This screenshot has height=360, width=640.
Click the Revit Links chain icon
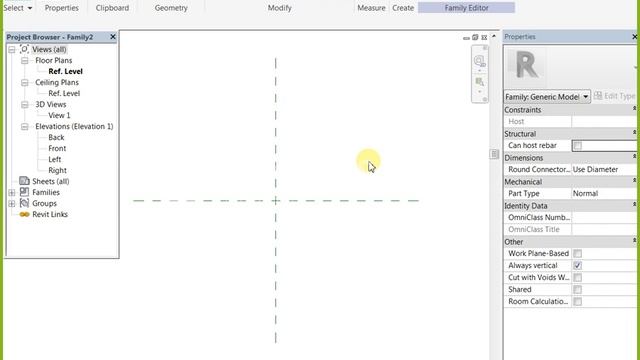24,214
